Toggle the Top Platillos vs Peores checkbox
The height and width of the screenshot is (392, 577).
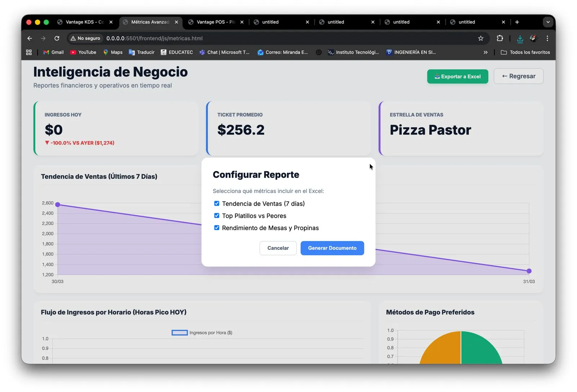point(217,216)
